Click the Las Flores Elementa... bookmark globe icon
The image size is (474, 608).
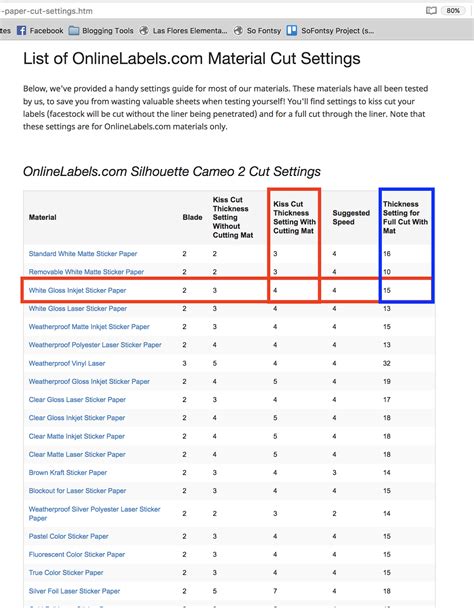coord(144,31)
